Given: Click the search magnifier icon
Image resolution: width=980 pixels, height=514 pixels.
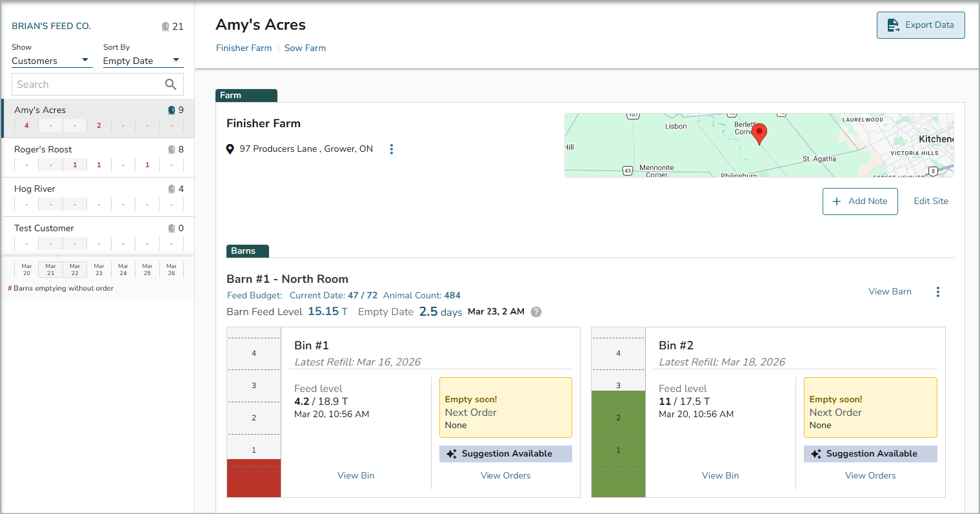Looking at the screenshot, I should click(x=170, y=85).
